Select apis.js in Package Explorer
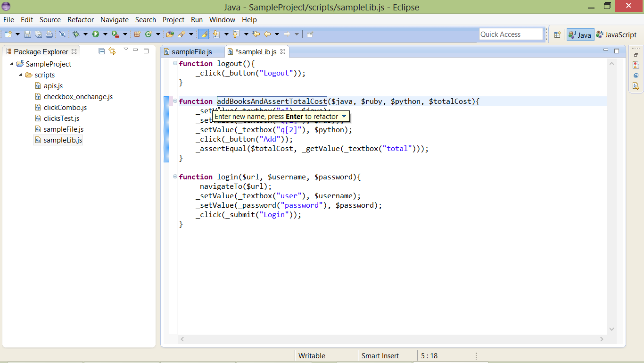Image resolution: width=644 pixels, height=363 pixels. pyautogui.click(x=53, y=85)
